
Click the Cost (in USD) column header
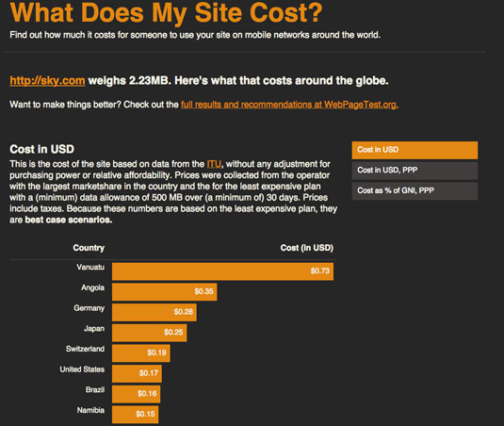pyautogui.click(x=307, y=248)
